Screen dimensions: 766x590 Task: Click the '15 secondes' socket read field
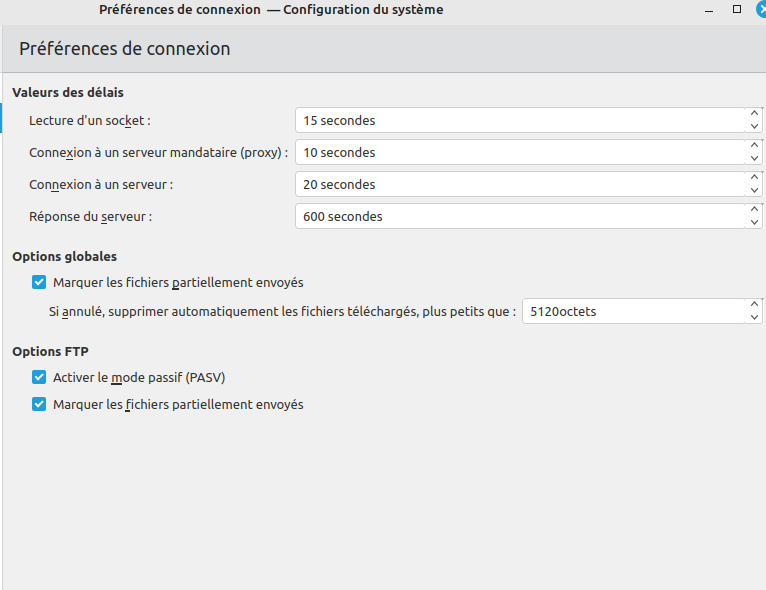(x=520, y=120)
